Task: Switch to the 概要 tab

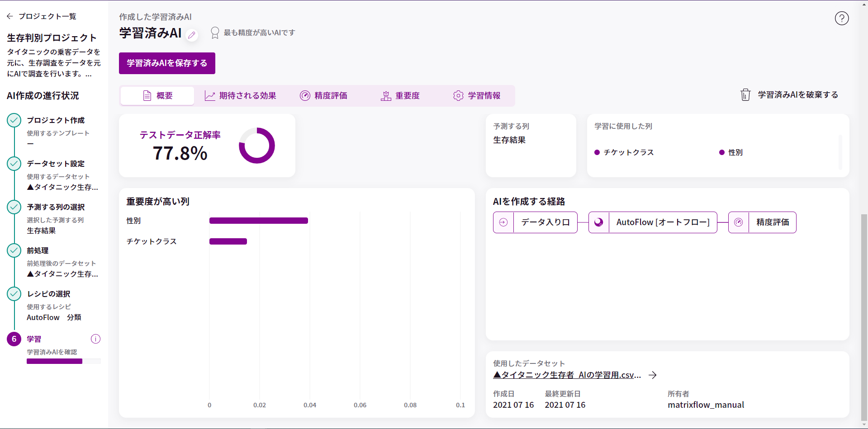Action: 157,96
